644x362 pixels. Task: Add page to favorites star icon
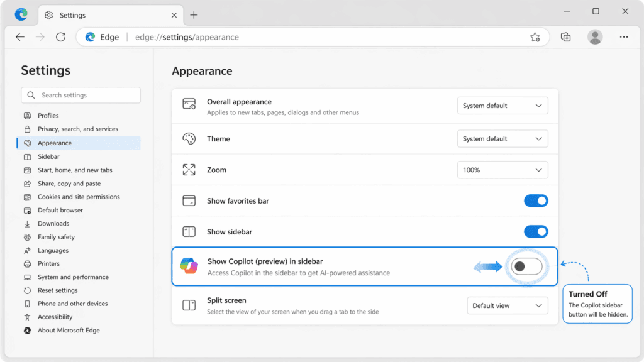(x=535, y=37)
